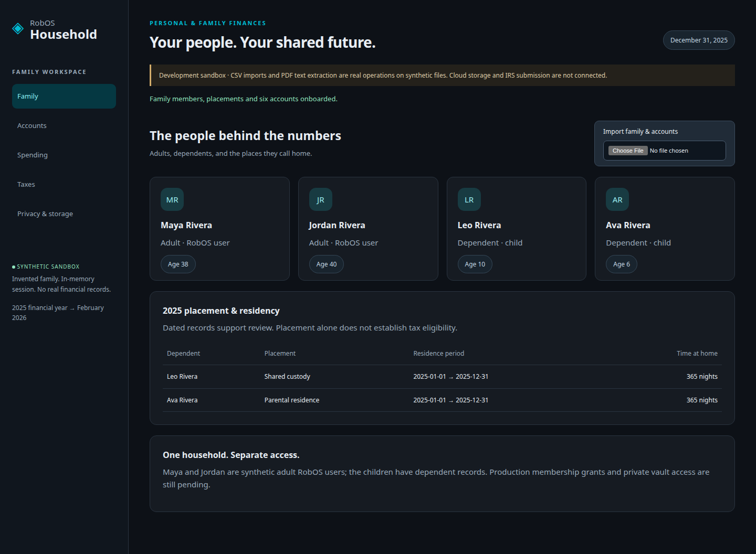Select the Jordan Rivera name heading

(x=337, y=225)
